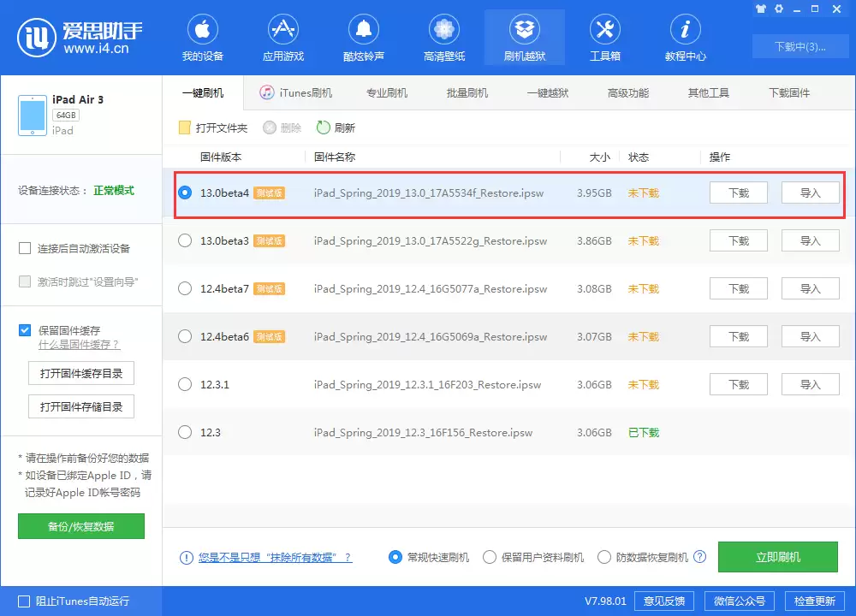856x616 pixels.
Task: Open 高清壁纸 wallpapers section
Action: pos(443,38)
